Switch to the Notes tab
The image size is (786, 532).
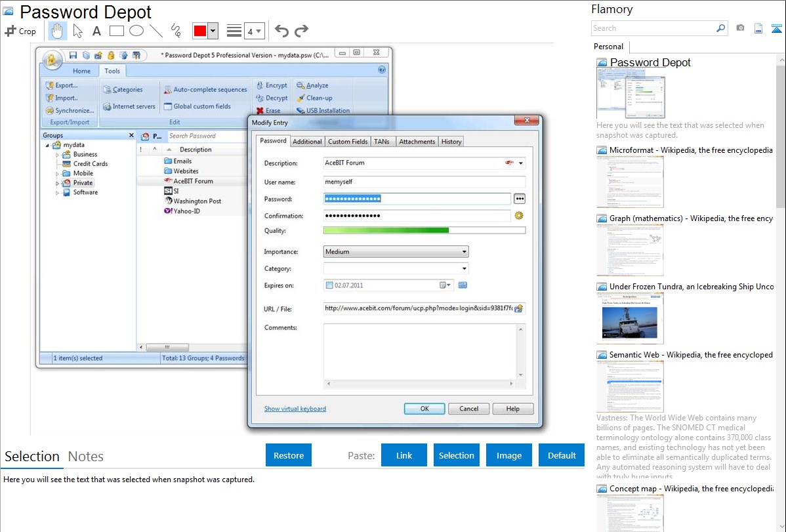click(86, 457)
